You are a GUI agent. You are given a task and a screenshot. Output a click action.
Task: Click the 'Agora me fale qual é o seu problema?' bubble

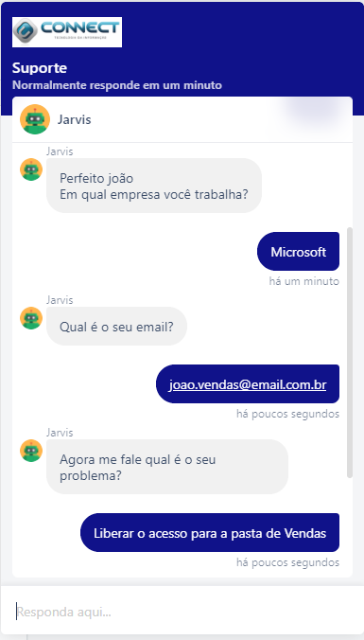(x=167, y=467)
